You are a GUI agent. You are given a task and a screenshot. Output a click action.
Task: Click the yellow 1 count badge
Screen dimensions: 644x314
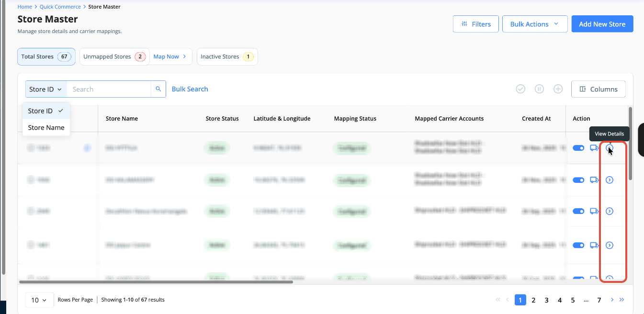[x=248, y=56]
